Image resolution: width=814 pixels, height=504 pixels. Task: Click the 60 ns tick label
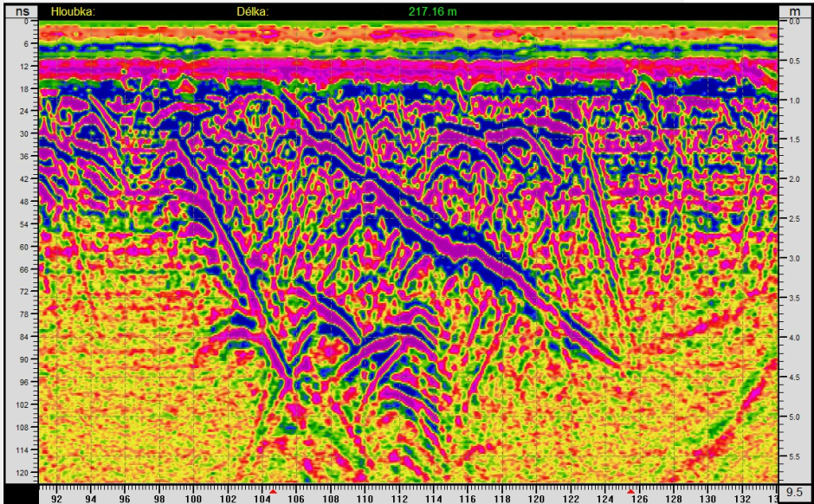[x=24, y=247]
